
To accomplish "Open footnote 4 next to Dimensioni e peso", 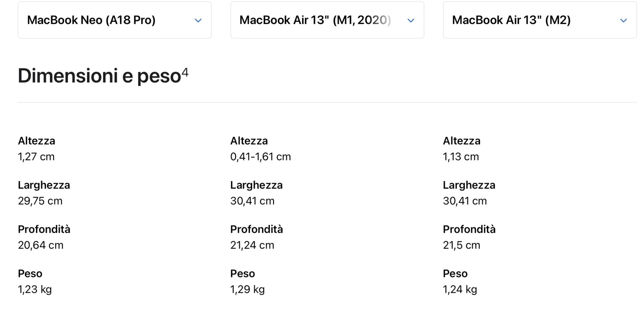I will click(185, 72).
